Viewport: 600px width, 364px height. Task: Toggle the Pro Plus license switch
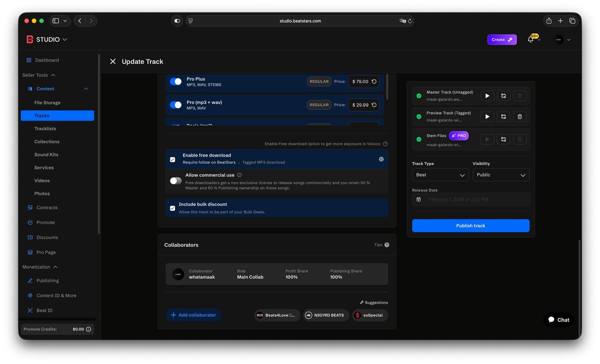coord(176,81)
